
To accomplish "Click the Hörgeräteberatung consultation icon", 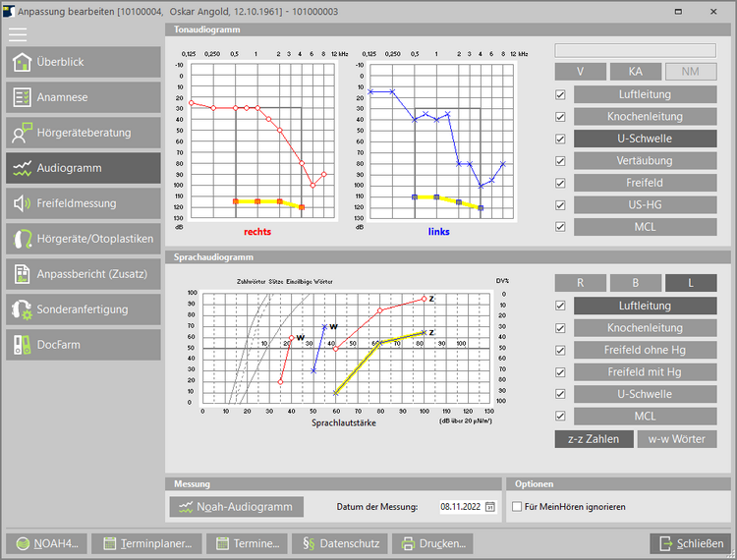I will pyautogui.click(x=23, y=133).
